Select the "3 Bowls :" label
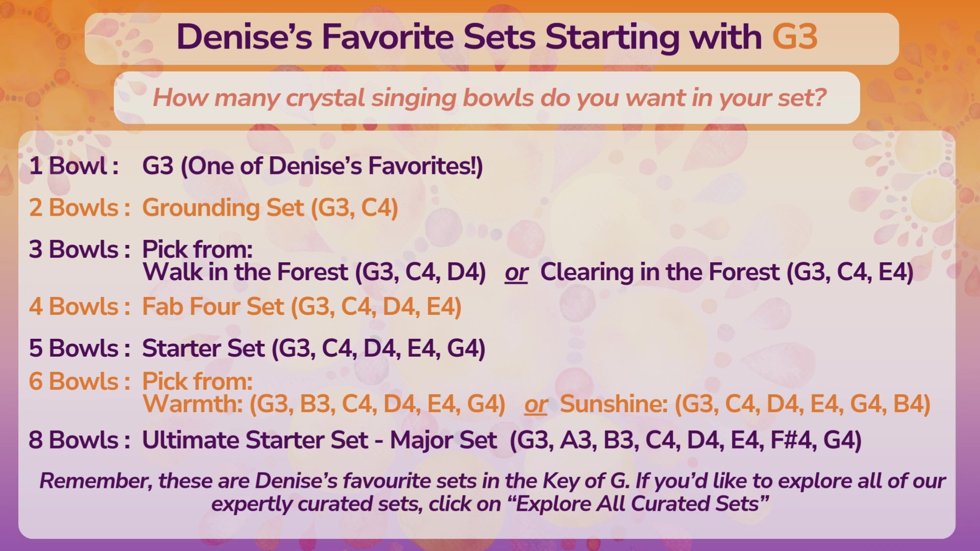Screen dimensions: 980x551 (x=79, y=249)
